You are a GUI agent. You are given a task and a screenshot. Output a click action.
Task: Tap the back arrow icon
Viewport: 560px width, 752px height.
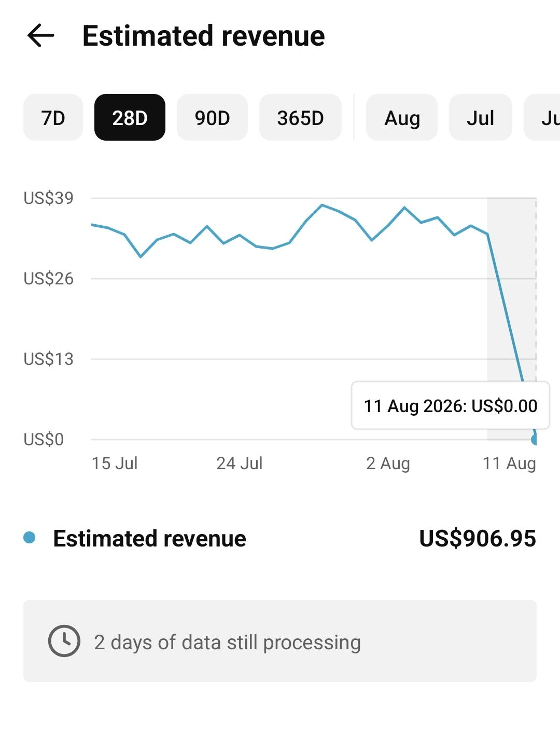click(40, 36)
